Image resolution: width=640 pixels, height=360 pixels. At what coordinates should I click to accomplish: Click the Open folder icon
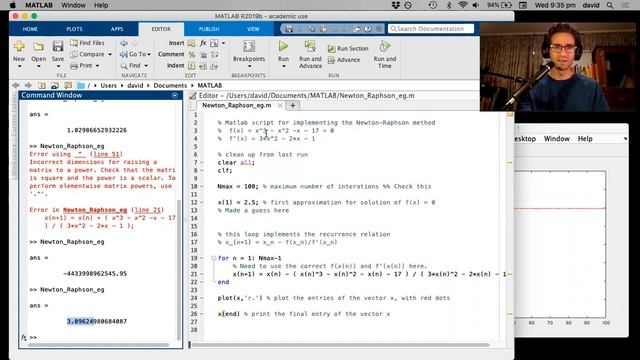[x=38, y=46]
